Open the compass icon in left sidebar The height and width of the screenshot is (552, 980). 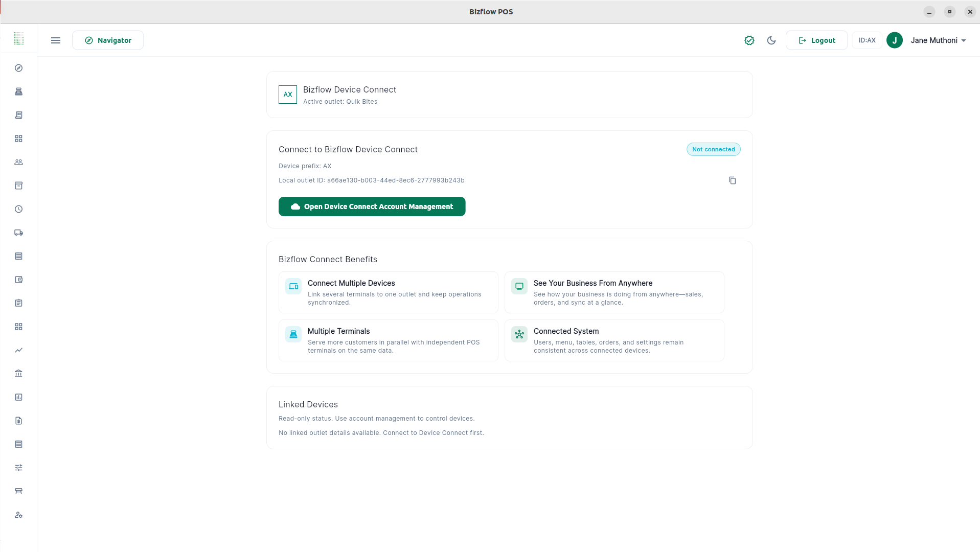18,68
